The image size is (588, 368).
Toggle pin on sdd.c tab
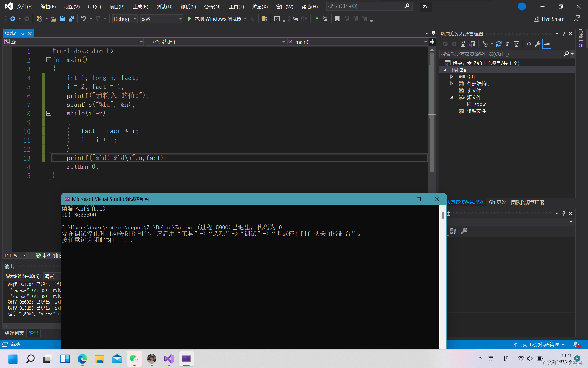(23, 33)
